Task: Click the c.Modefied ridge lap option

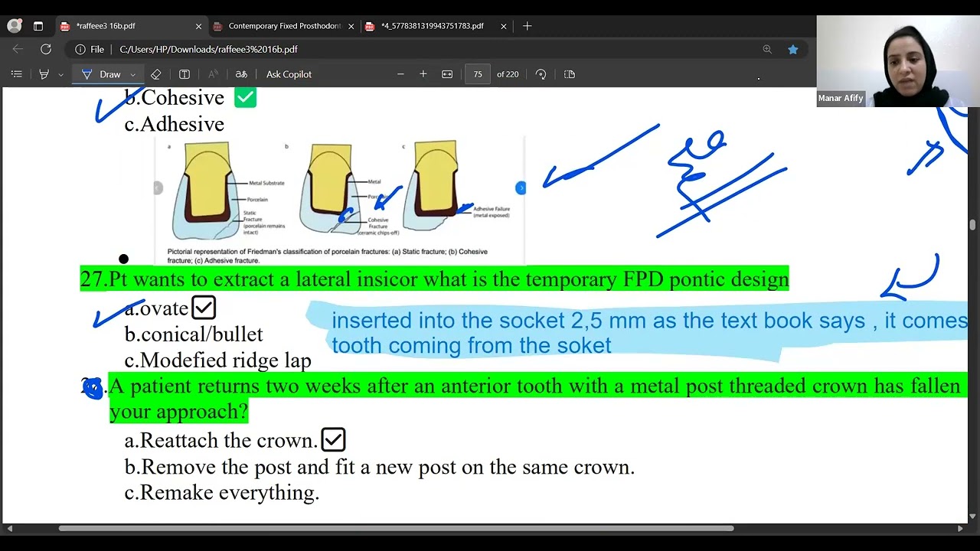Action: click(x=218, y=360)
